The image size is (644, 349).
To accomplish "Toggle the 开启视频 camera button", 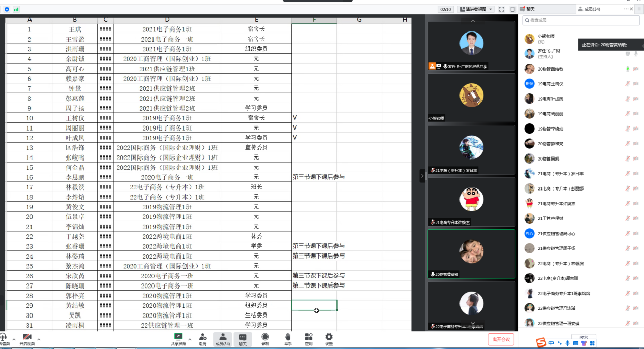I will point(27,339).
